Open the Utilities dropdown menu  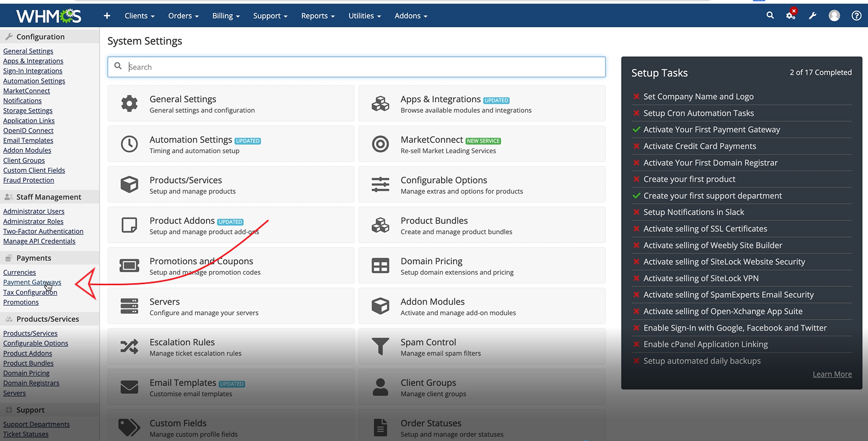[x=365, y=16]
